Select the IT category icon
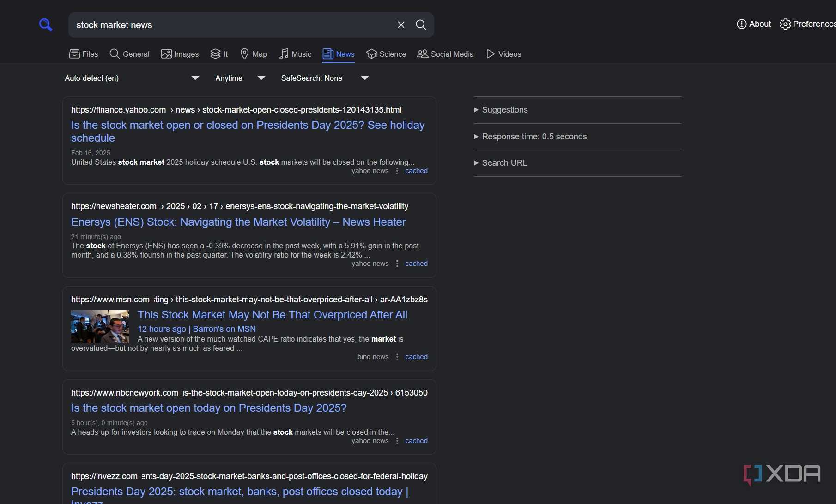 tap(215, 54)
